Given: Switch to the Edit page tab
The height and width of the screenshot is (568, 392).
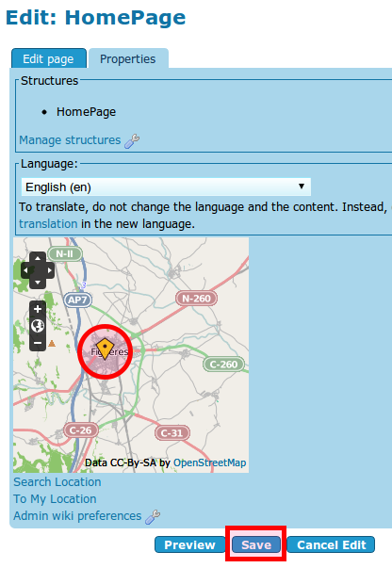Looking at the screenshot, I should tap(49, 58).
